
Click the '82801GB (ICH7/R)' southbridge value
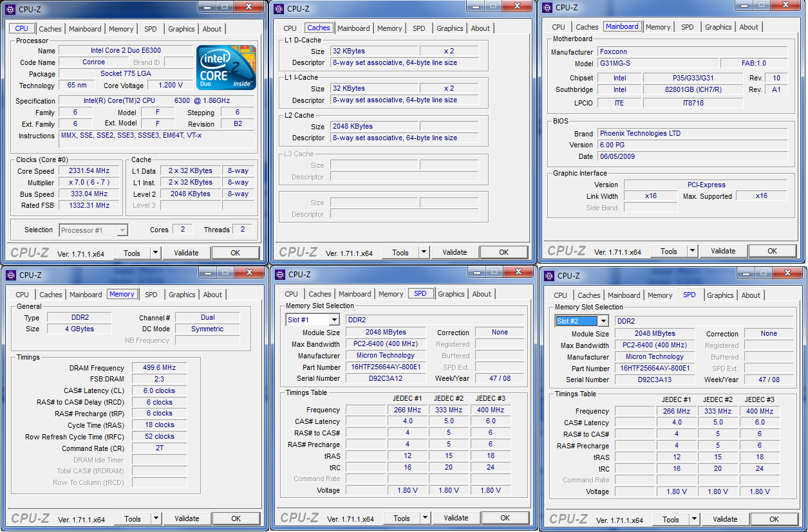(693, 90)
